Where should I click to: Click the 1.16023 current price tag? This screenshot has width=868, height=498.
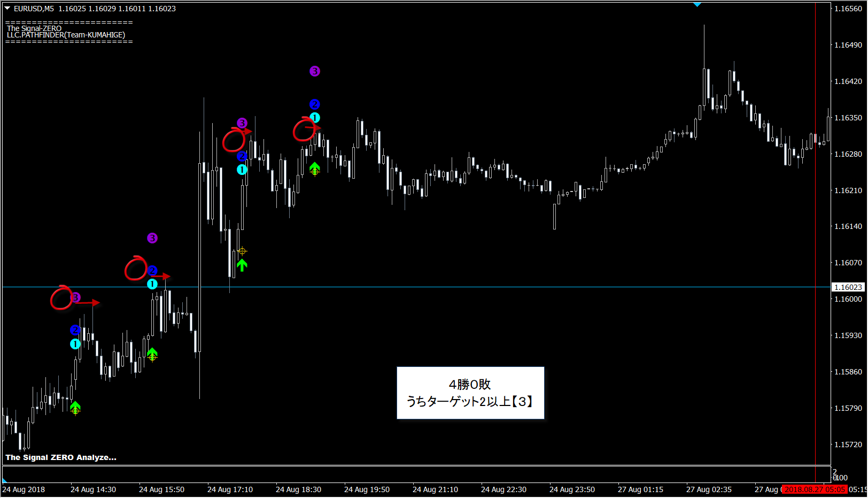(848, 287)
